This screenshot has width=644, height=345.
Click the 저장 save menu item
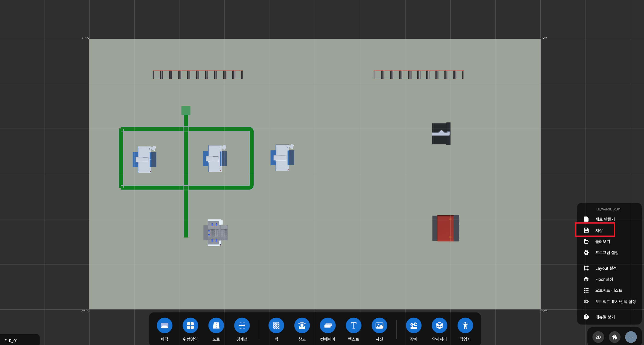point(598,230)
